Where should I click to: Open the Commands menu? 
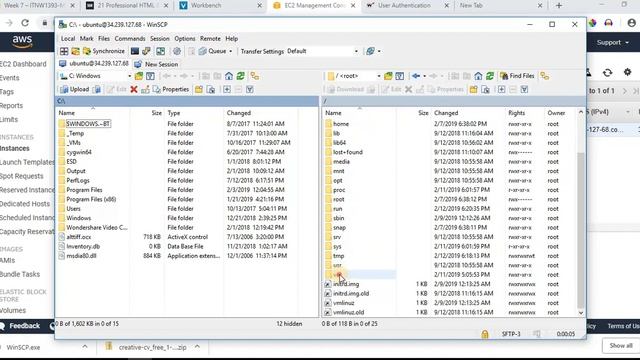click(x=130, y=38)
